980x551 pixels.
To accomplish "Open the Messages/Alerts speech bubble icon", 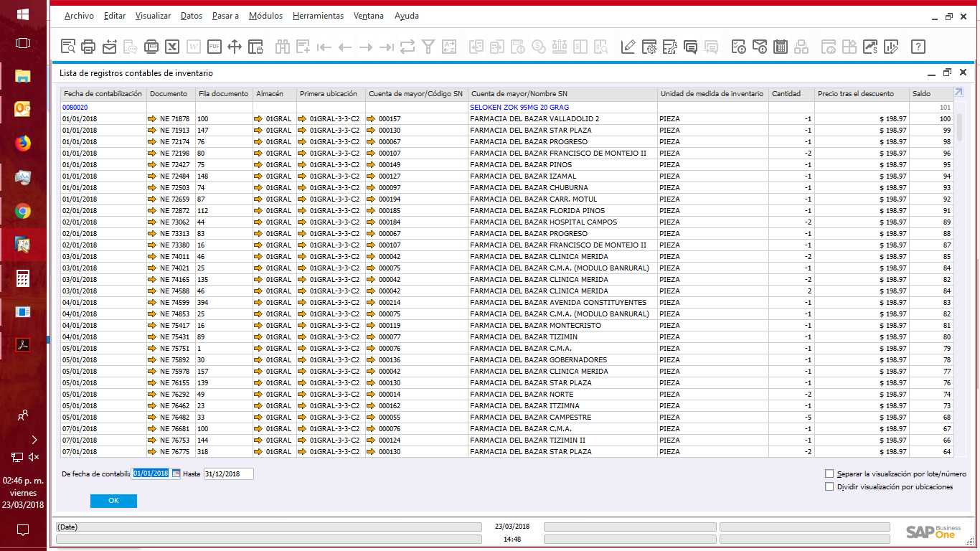I will [x=691, y=47].
